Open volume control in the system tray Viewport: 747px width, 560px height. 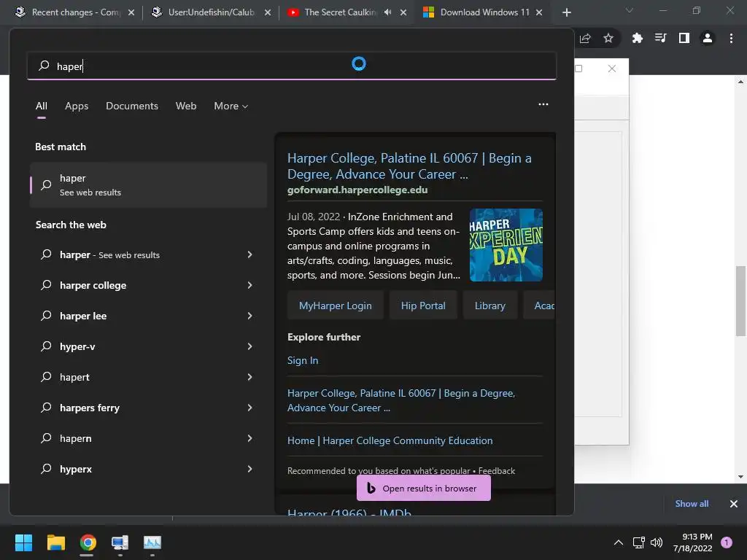pos(657,542)
